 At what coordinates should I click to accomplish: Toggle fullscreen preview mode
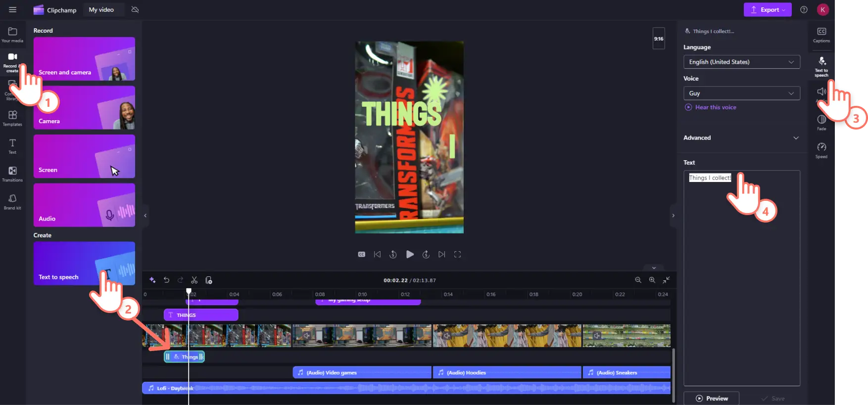(x=457, y=254)
